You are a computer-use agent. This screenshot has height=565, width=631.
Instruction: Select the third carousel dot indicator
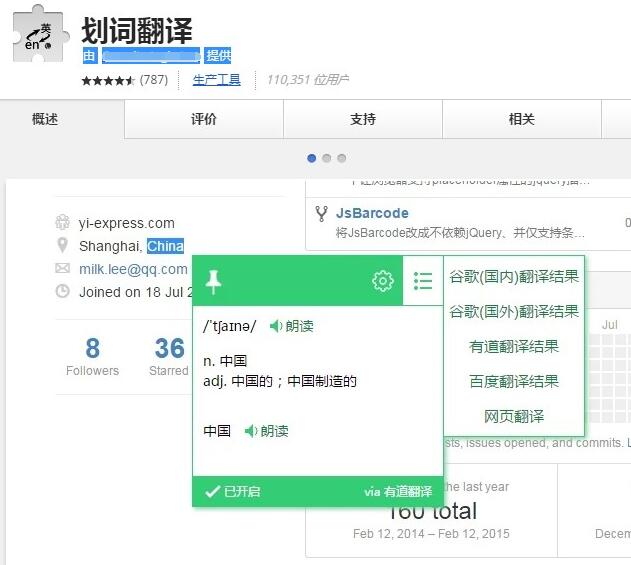click(x=341, y=158)
